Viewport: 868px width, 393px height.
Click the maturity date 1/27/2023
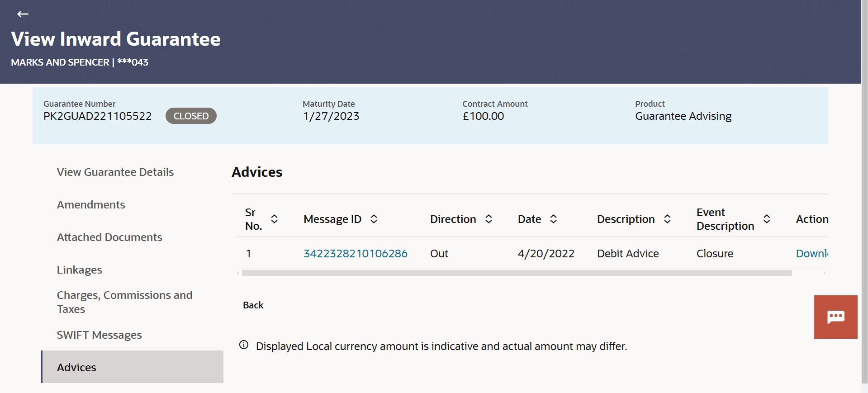point(331,116)
